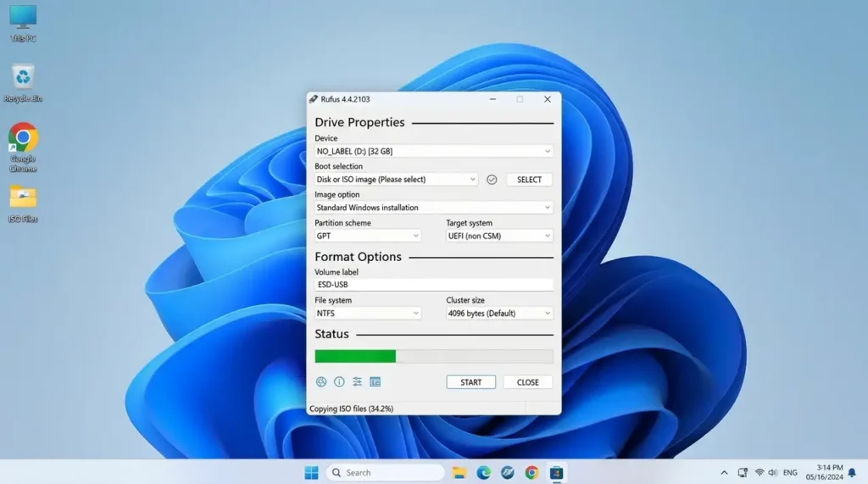This screenshot has height=484, width=868.
Task: Click the Drive Properties heading
Action: point(359,122)
